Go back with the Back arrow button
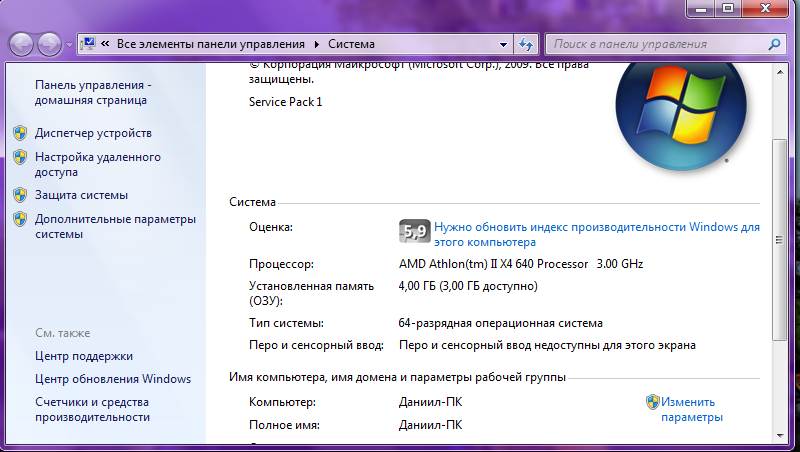Screen dimensions: 800x452 (x=21, y=44)
